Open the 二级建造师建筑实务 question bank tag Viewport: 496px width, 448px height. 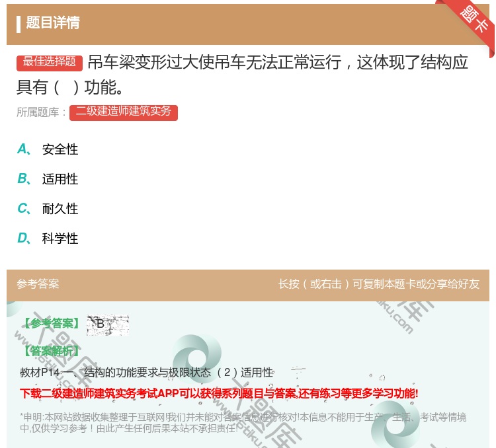pyautogui.click(x=124, y=112)
